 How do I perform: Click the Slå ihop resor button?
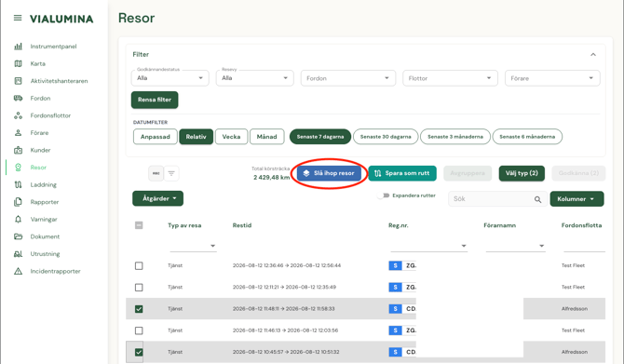point(329,173)
